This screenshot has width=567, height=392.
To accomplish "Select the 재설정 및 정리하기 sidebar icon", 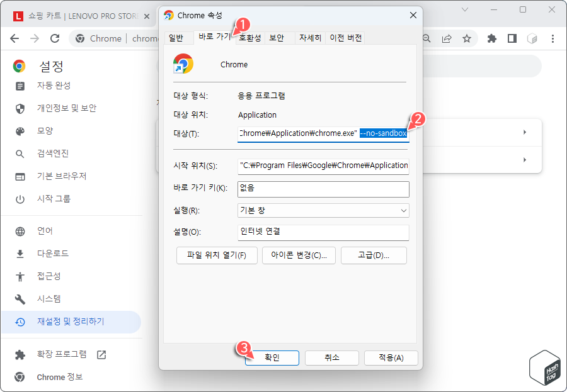I will point(20,322).
